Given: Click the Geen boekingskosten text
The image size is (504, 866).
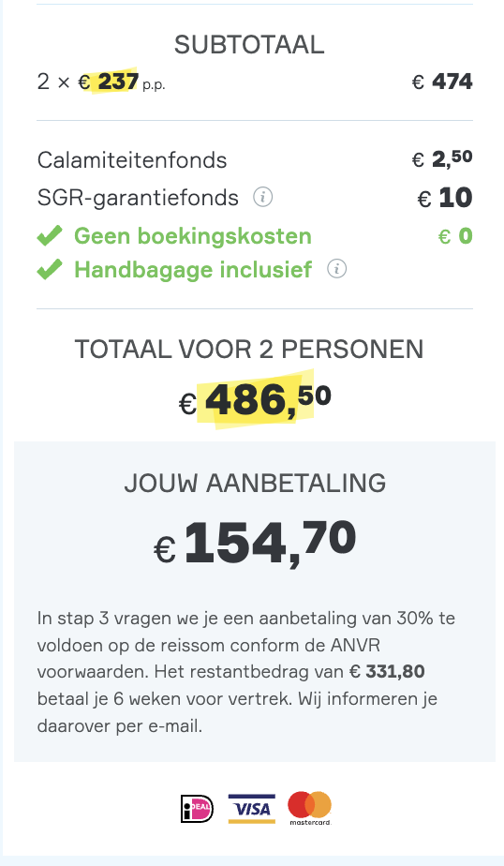Looking at the screenshot, I should coord(193,236).
